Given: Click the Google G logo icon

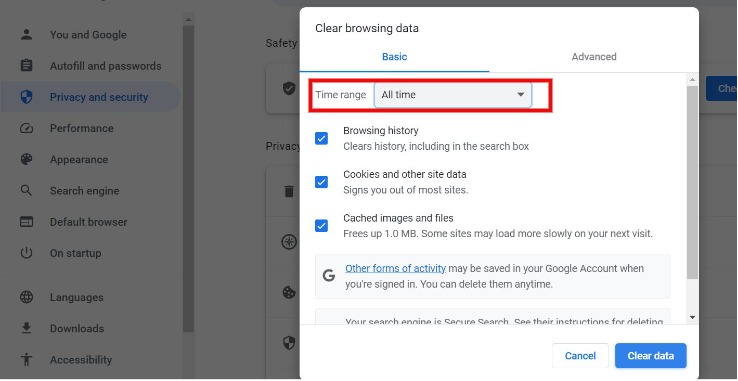Looking at the screenshot, I should (x=329, y=276).
